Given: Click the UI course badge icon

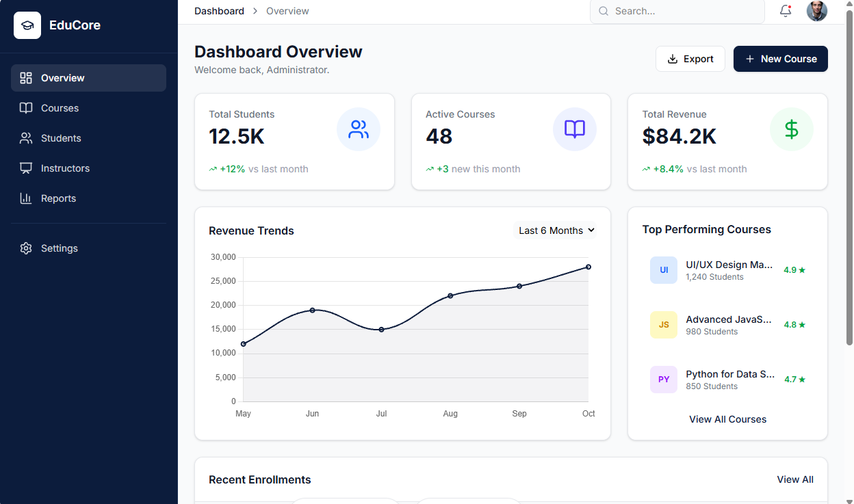Looking at the screenshot, I should click(663, 270).
